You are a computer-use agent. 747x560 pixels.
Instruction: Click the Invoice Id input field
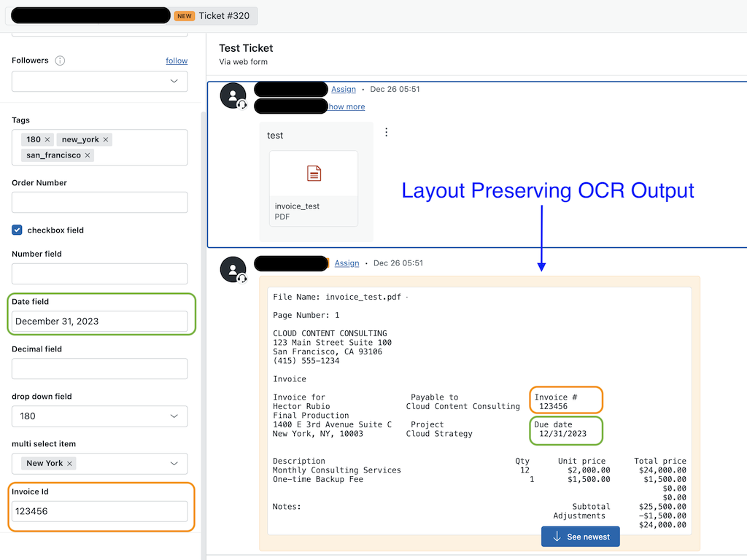coord(100,511)
